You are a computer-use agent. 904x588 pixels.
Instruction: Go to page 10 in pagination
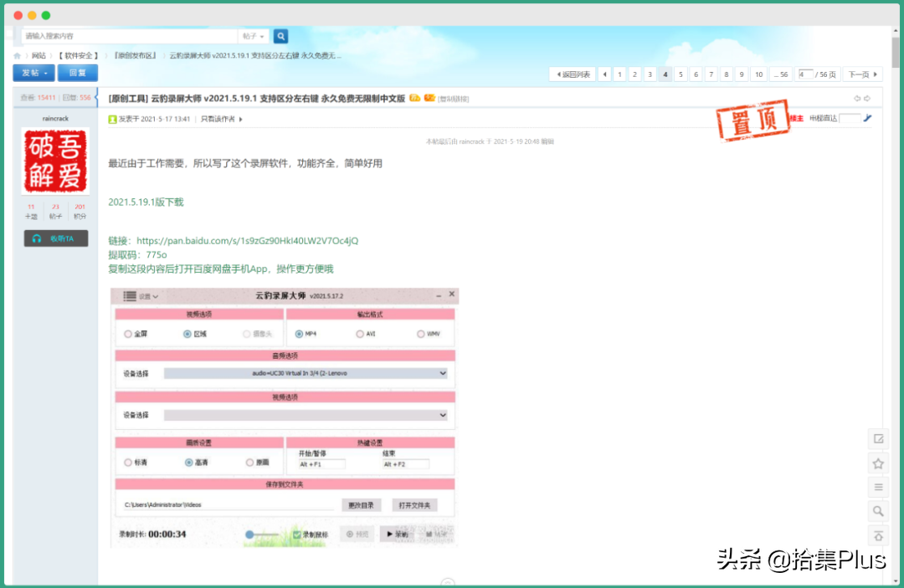point(758,74)
